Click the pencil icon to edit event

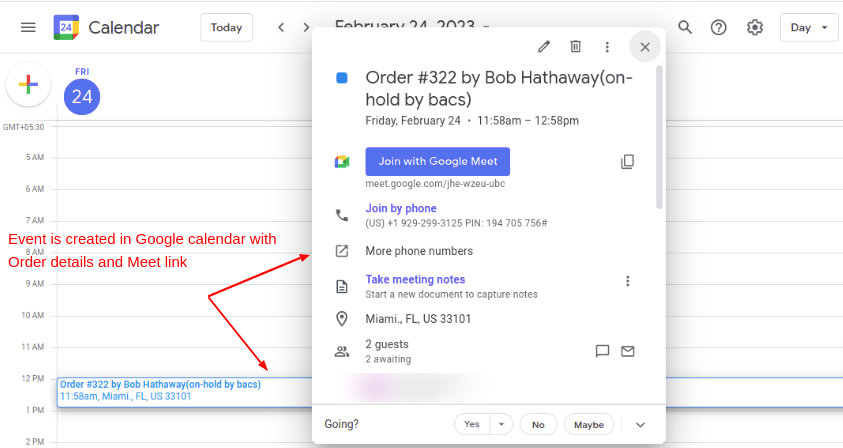tap(544, 46)
